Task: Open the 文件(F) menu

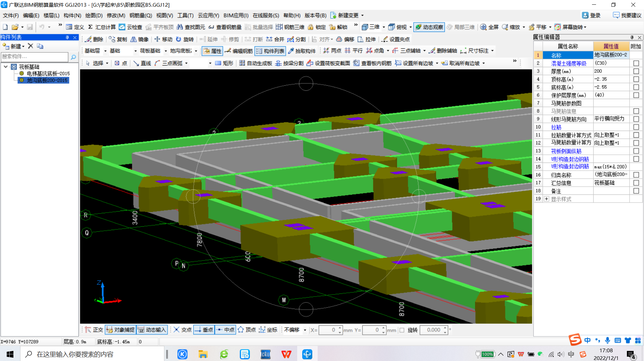Action: pyautogui.click(x=11, y=15)
